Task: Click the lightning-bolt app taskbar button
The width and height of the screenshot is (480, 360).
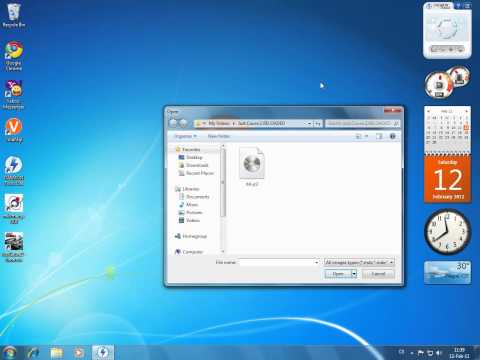Action: [x=103, y=353]
